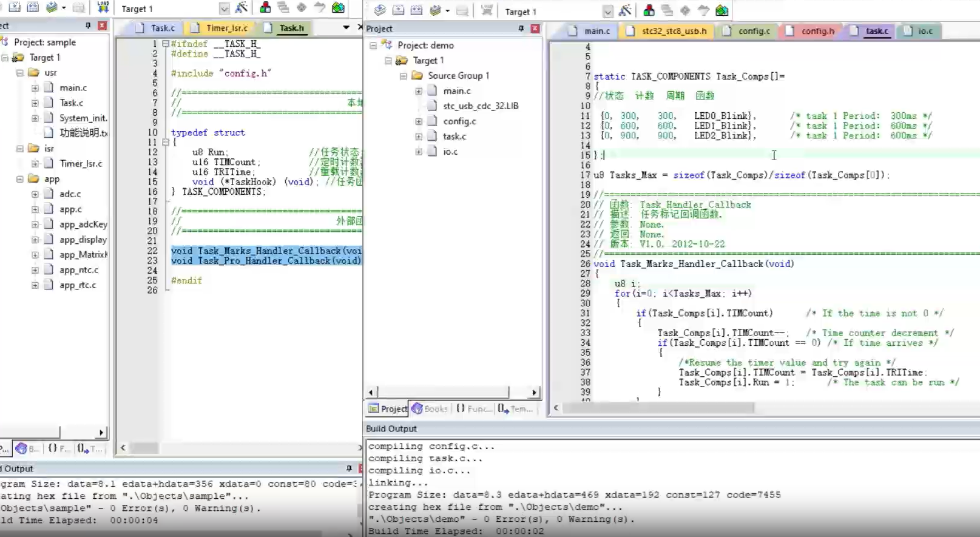
Task: Click the LOAD download icon in sample window
Action: tap(103, 7)
